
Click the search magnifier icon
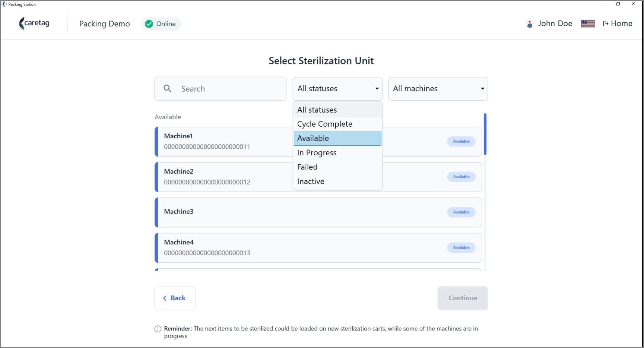coord(168,88)
